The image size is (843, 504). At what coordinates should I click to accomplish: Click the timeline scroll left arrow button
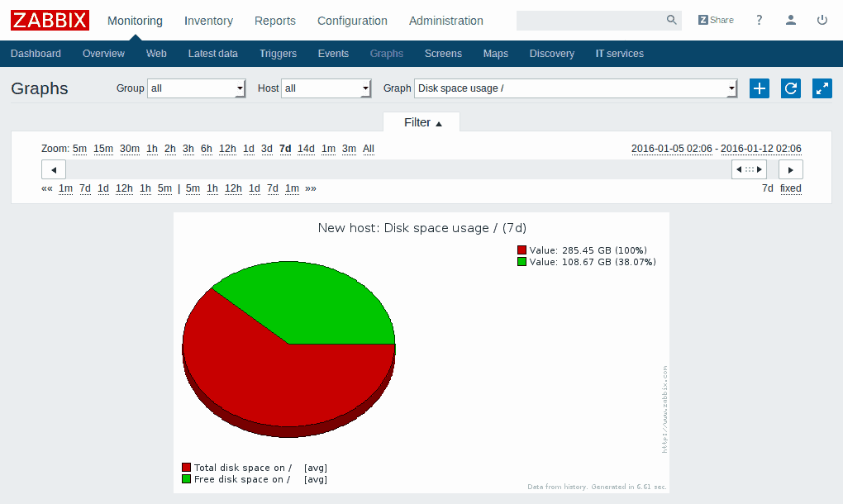[x=54, y=169]
